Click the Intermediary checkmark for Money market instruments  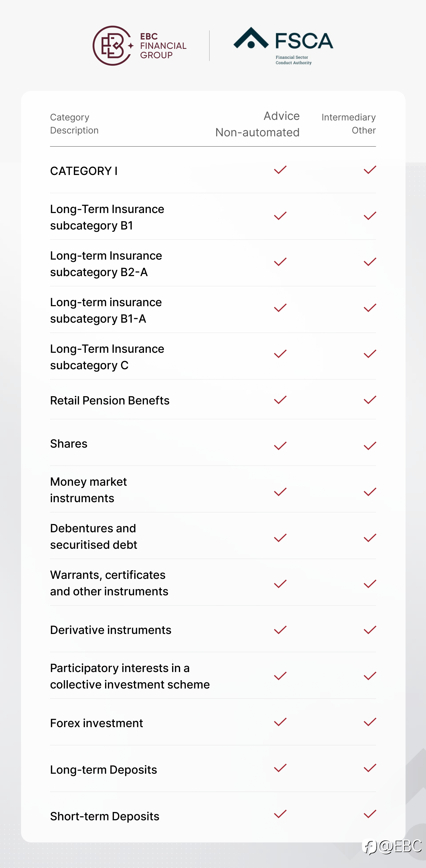coord(370,492)
